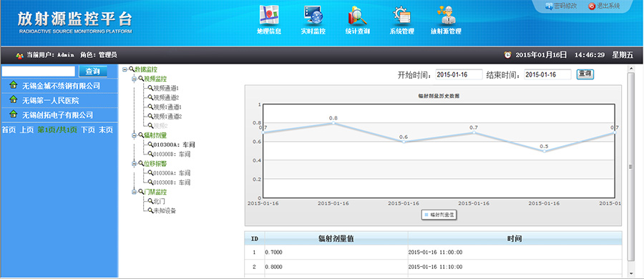This screenshot has width=644, height=279.
Task: Click the 查询 button beside date fields
Action: click(585, 74)
